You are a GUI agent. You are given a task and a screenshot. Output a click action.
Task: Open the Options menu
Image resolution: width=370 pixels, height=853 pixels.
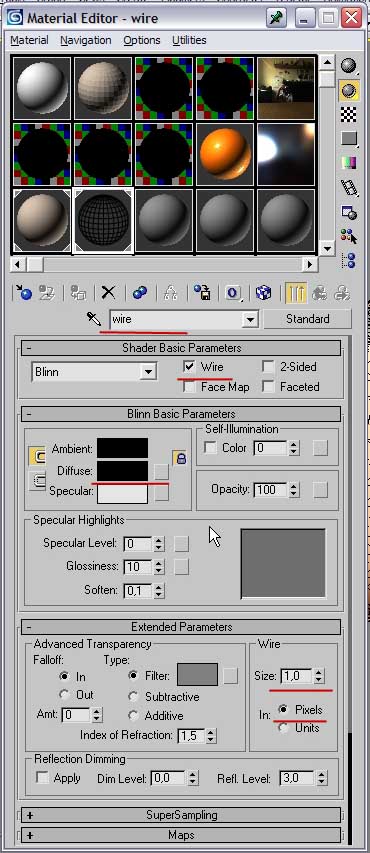141,40
